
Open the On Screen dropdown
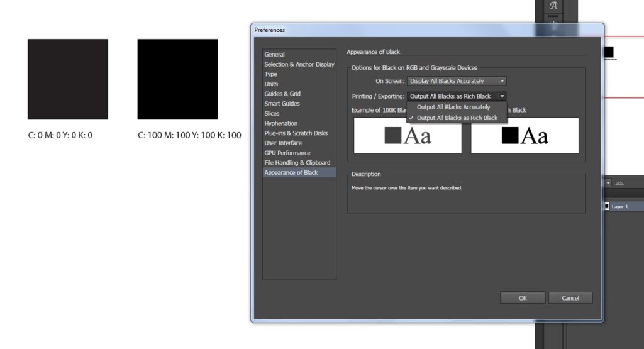pyautogui.click(x=456, y=81)
